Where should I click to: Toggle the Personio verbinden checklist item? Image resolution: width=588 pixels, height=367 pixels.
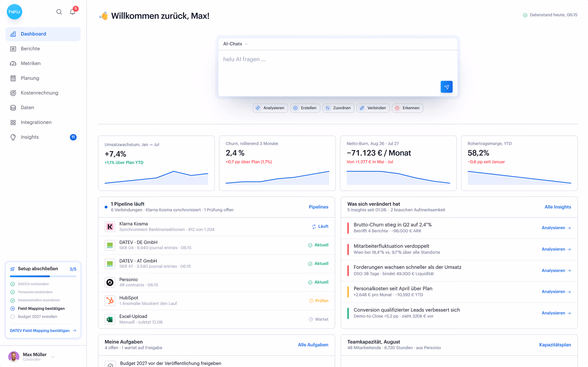(32, 292)
